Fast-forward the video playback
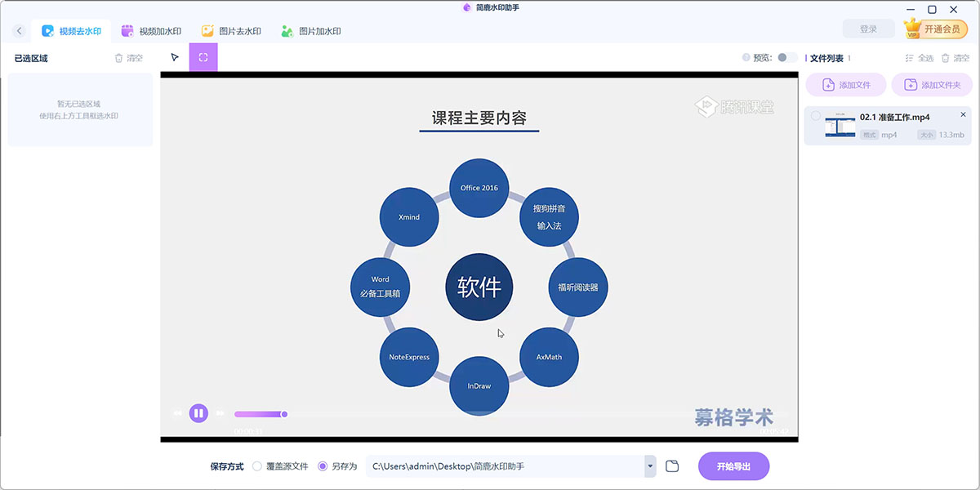This screenshot has height=490, width=980. pos(220,413)
